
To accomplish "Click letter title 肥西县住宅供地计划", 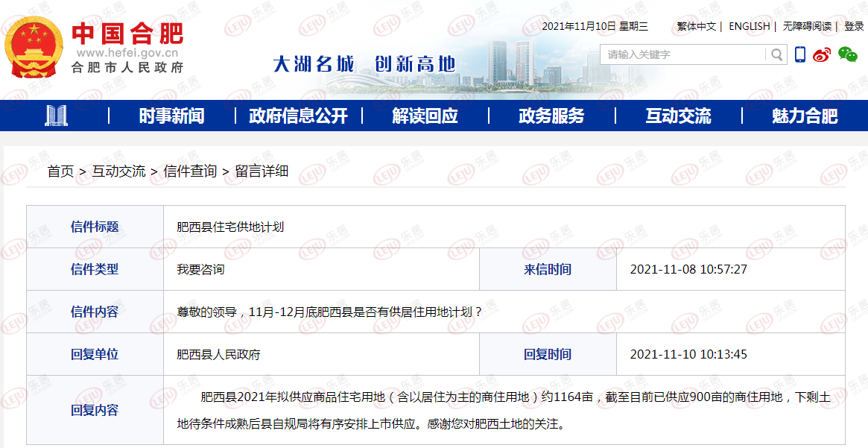I will point(230,227).
